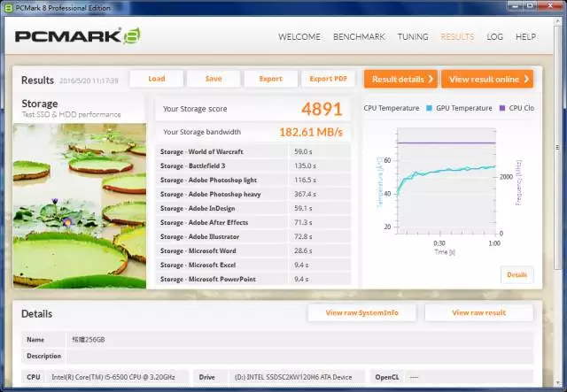Image resolution: width=567 pixels, height=392 pixels.
Task: Click the Name input field
Action: click(299, 340)
